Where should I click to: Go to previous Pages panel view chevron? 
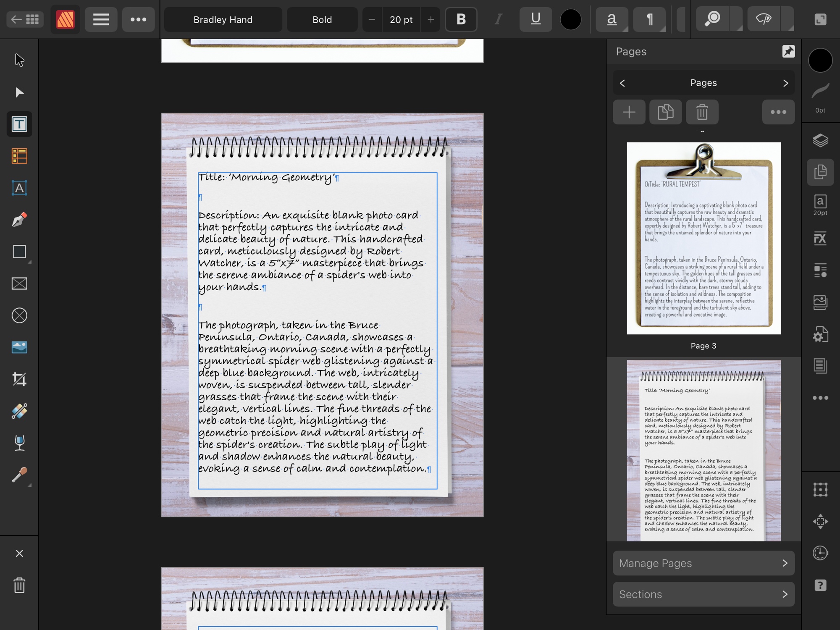622,83
